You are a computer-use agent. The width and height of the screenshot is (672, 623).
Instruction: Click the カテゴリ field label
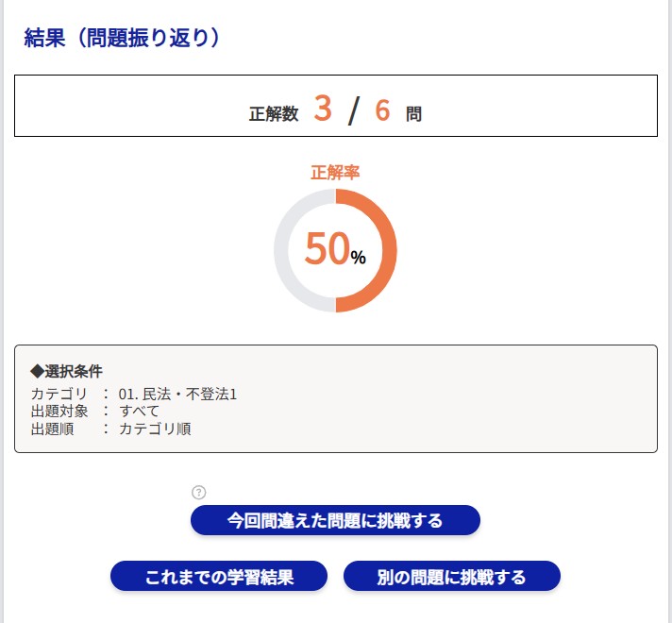59,394
